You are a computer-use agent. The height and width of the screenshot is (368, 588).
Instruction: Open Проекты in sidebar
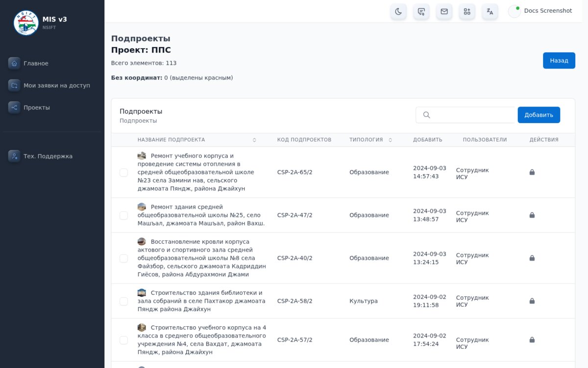pyautogui.click(x=37, y=107)
